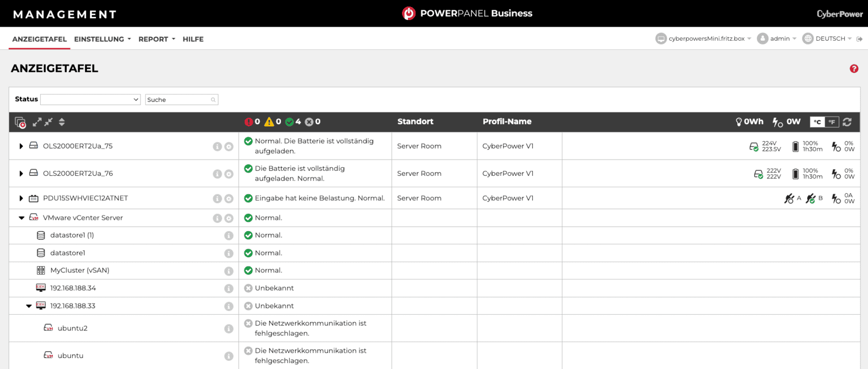The height and width of the screenshot is (369, 868).
Task: Click outlet bank B plug icon in PDU row
Action: pos(810,199)
